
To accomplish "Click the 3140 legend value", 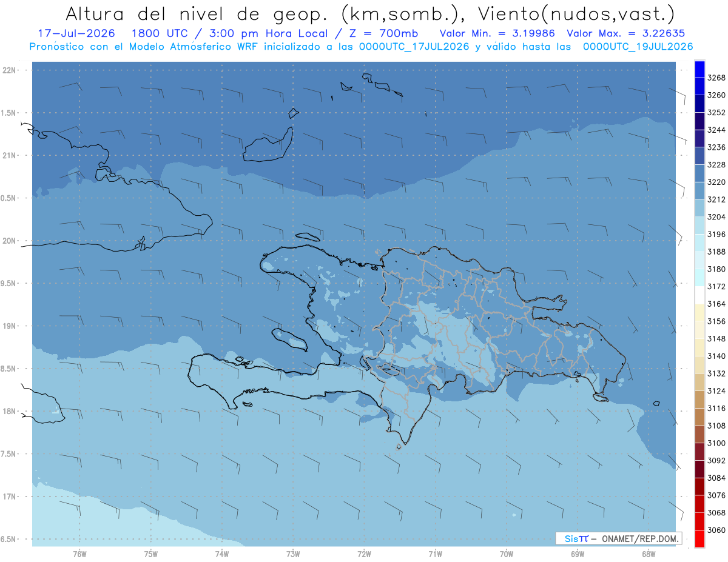I will tap(716, 356).
